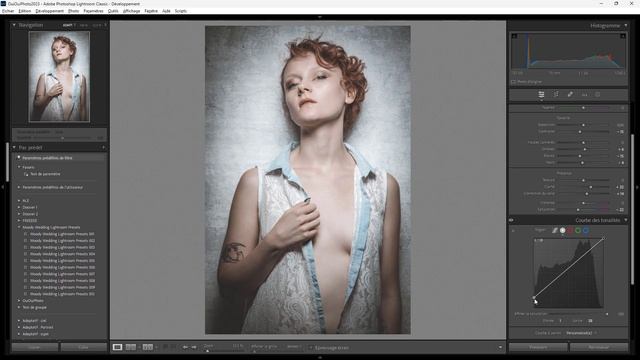
Task: Collapse the Par. prédéf. panel
Action: [14, 147]
